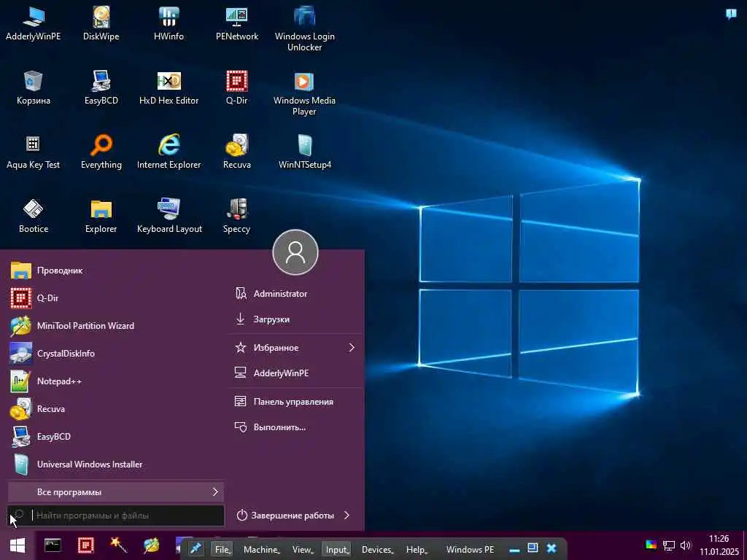Restore VM window from mini toolbar
This screenshot has width=747, height=560.
click(x=533, y=548)
